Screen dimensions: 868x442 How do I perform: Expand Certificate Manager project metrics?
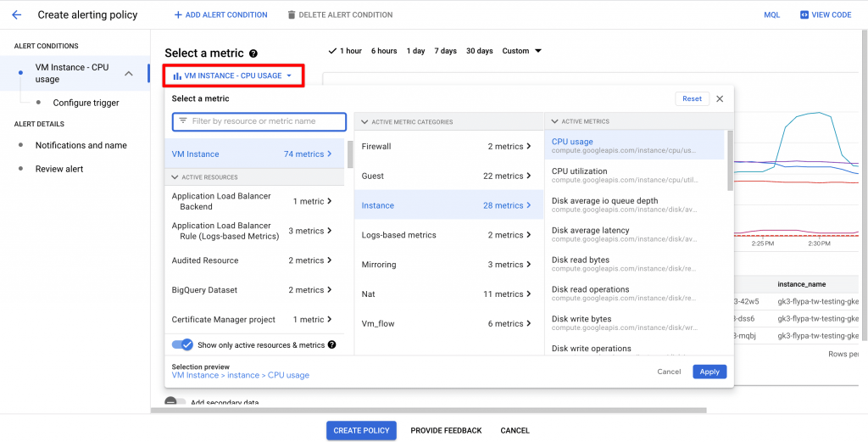coord(254,320)
